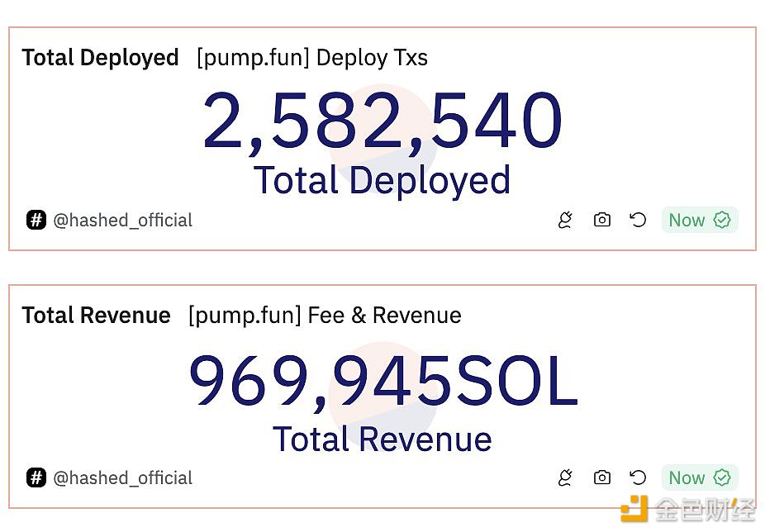Click the hashed logo icon in Total Revenue panel
Image resolution: width=765 pixels, height=532 pixels.
[x=36, y=477]
